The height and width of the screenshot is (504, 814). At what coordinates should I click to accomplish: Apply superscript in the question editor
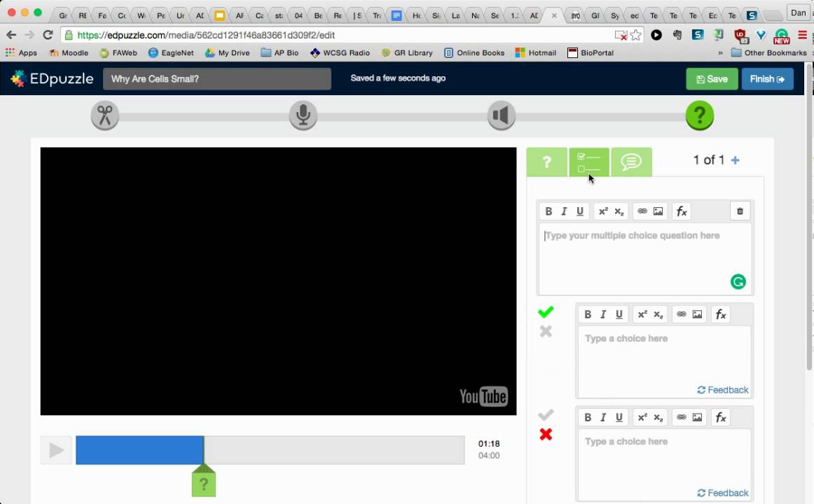[602, 211]
